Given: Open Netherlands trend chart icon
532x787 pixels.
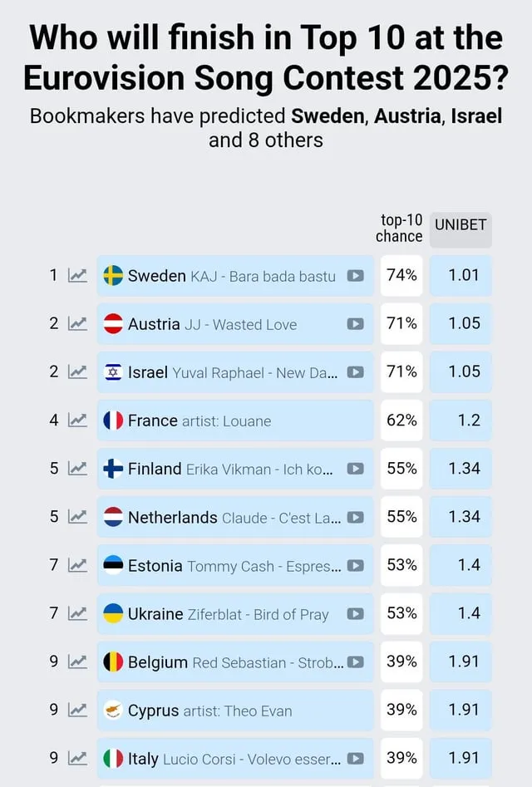Looking at the screenshot, I should point(77,516).
